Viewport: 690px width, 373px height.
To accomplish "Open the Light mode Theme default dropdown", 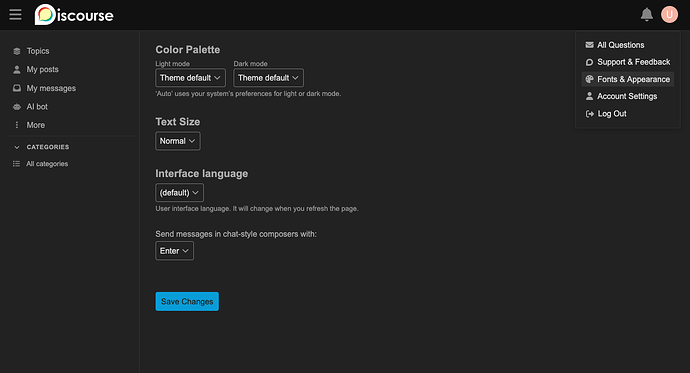I will 191,78.
